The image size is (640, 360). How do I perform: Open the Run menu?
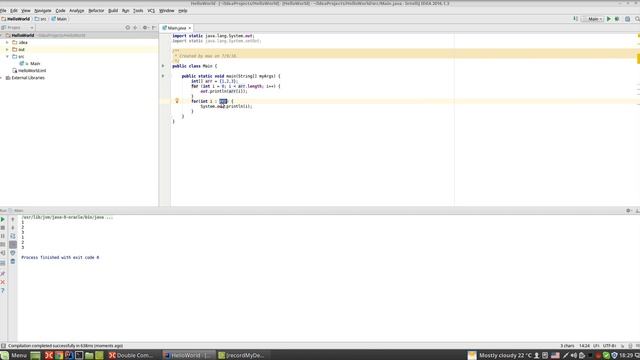(125, 11)
